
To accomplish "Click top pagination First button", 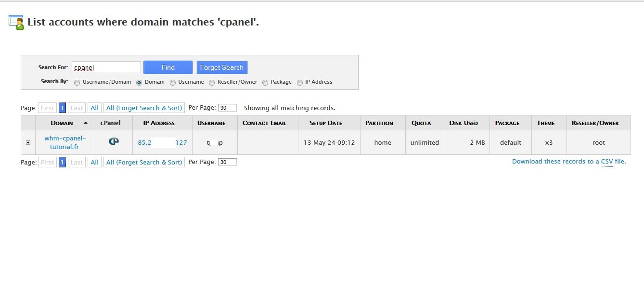I will pyautogui.click(x=47, y=108).
